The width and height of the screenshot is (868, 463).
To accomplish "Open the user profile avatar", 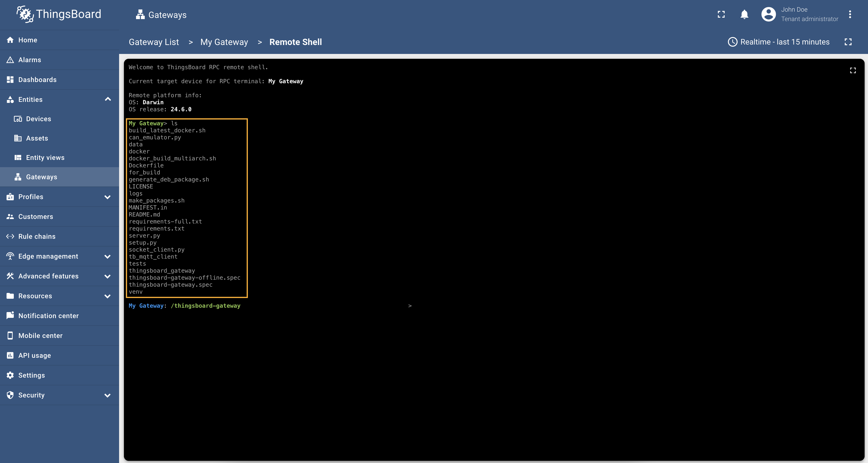I will (x=768, y=15).
